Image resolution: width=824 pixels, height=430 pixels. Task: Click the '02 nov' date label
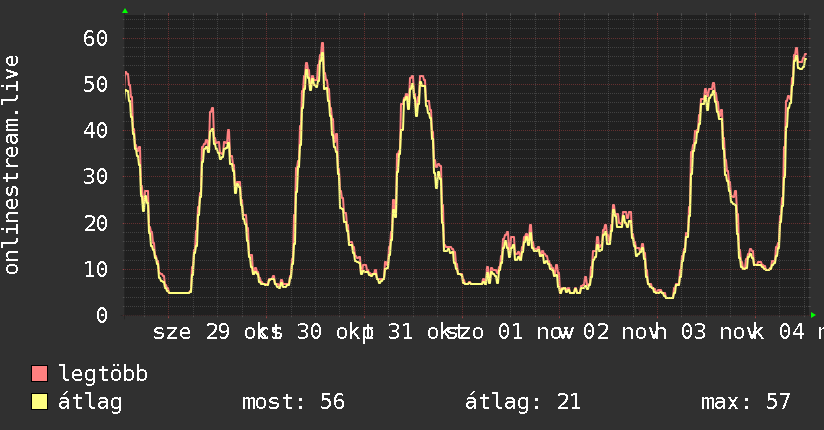click(622, 332)
